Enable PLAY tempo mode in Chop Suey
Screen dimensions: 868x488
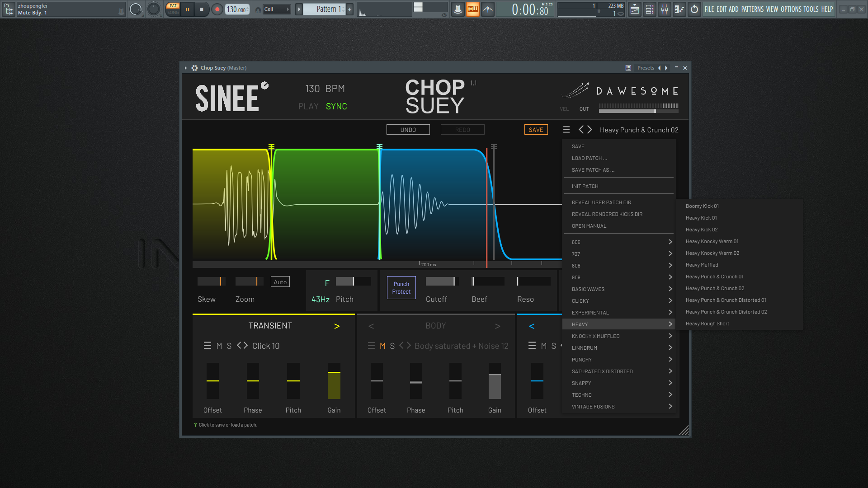point(308,106)
